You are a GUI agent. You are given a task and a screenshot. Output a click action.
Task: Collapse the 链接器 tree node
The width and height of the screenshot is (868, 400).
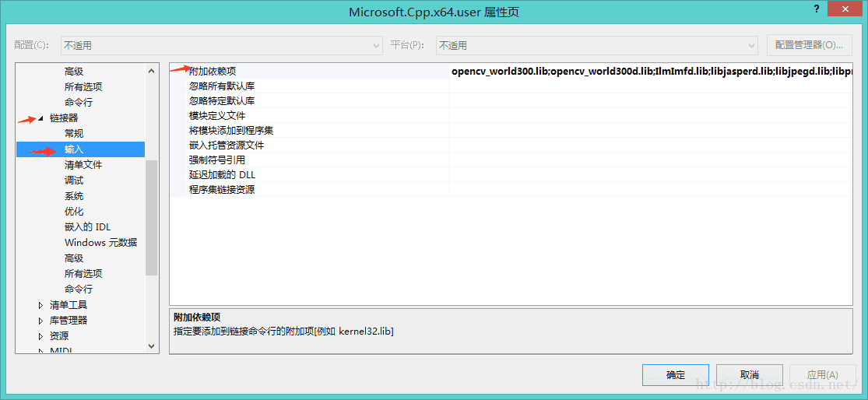41,118
